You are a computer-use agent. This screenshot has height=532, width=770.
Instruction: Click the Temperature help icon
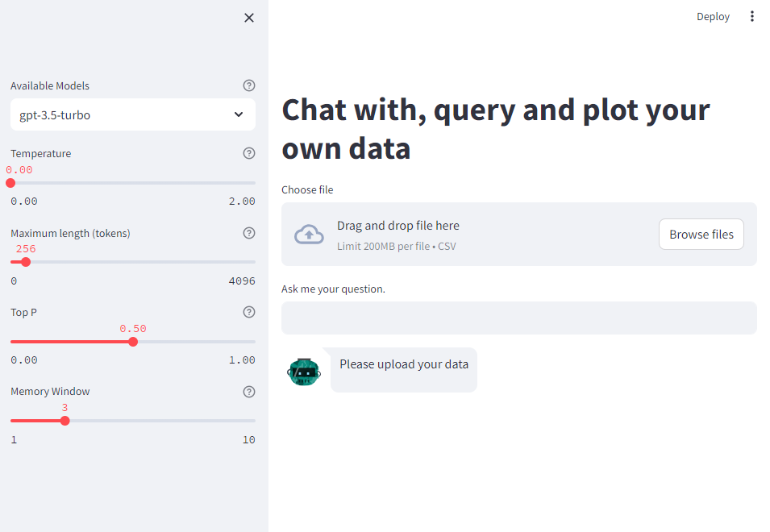248,152
